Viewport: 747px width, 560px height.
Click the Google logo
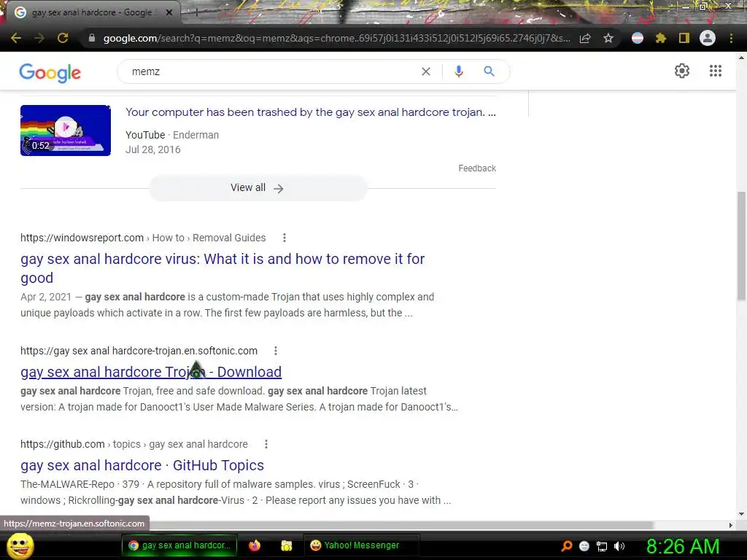(x=50, y=73)
